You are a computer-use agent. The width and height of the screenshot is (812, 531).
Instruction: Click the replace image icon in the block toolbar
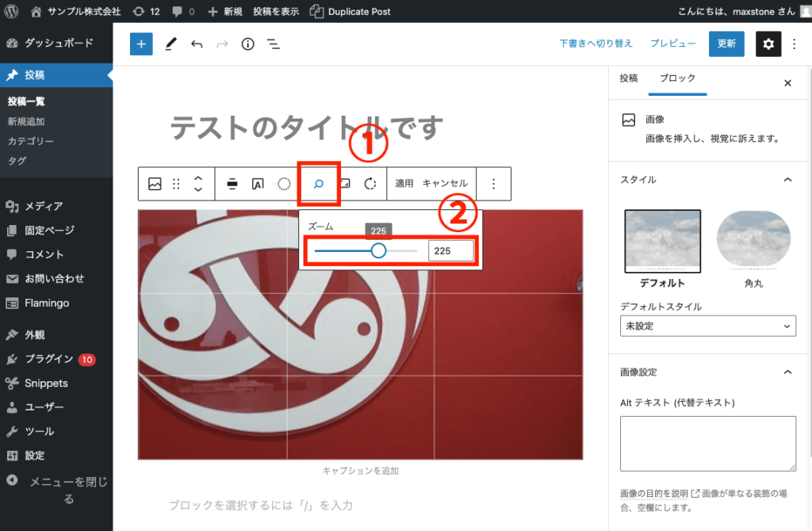coord(154,183)
